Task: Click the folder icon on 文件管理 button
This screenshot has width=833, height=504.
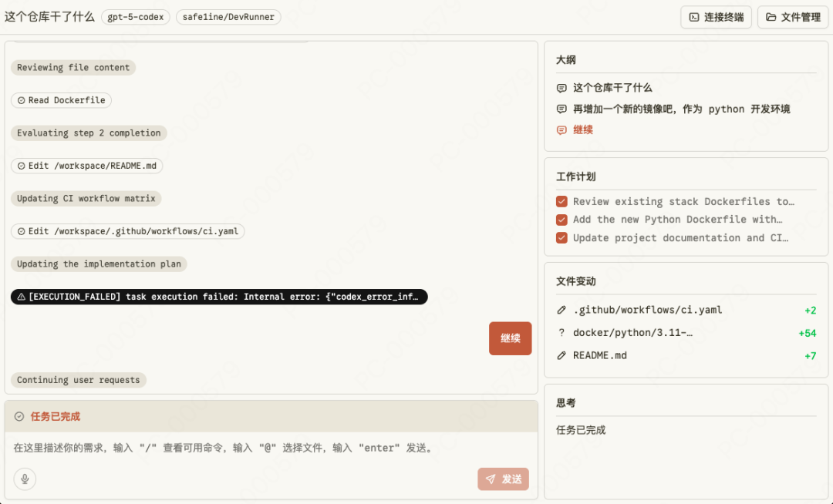Action: 771,16
